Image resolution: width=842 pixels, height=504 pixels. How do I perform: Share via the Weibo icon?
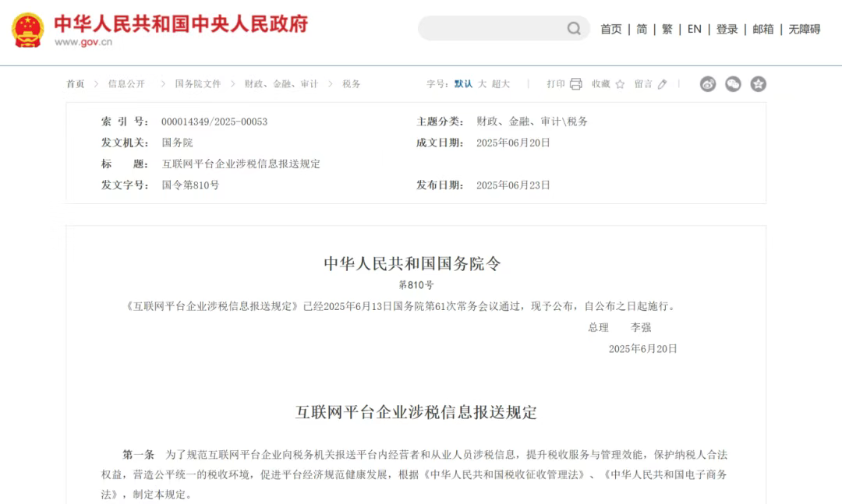708,84
